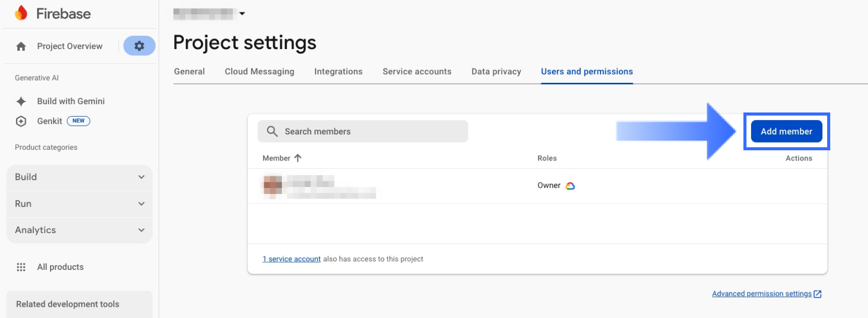This screenshot has height=318, width=868.
Task: Open the Service accounts tab
Action: coord(417,72)
